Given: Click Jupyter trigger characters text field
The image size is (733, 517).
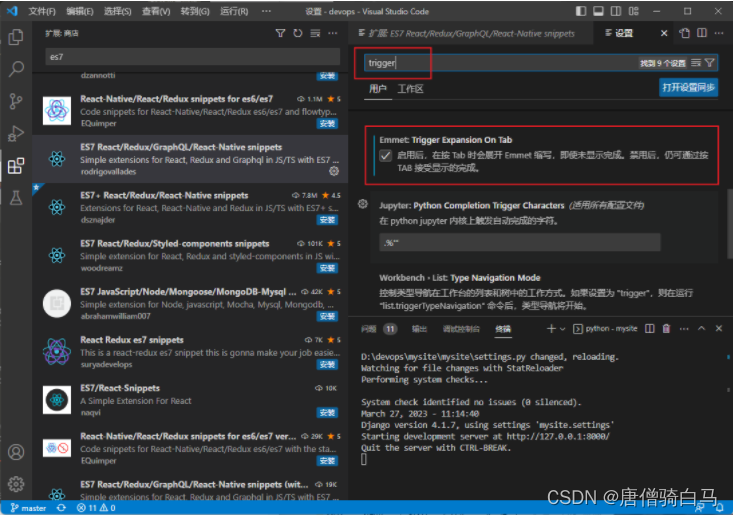Looking at the screenshot, I should 520,243.
